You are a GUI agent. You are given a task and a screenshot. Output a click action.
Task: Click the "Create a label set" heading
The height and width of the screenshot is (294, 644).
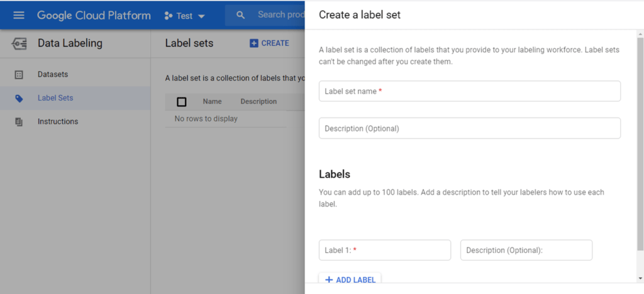359,15
